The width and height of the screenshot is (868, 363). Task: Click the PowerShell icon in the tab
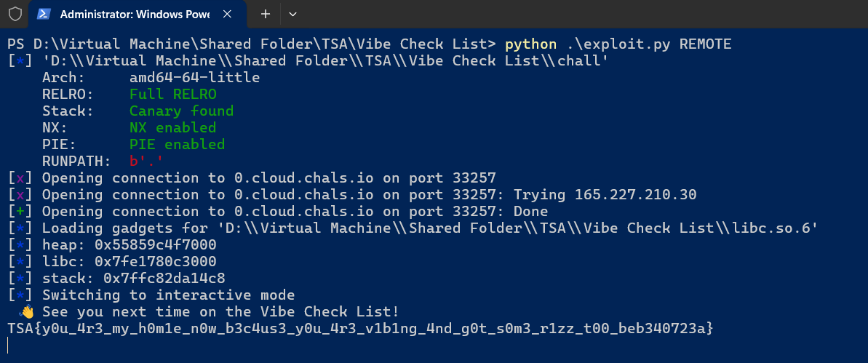pyautogui.click(x=44, y=14)
